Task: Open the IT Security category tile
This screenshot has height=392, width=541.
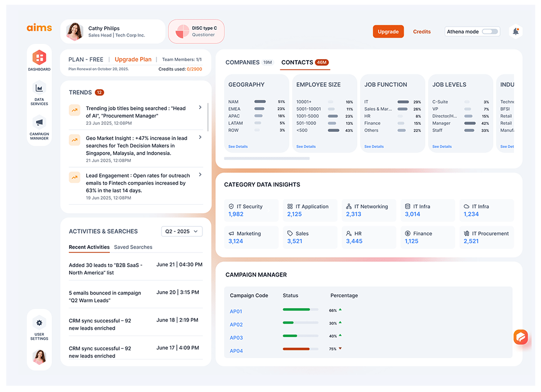Action: (x=252, y=210)
